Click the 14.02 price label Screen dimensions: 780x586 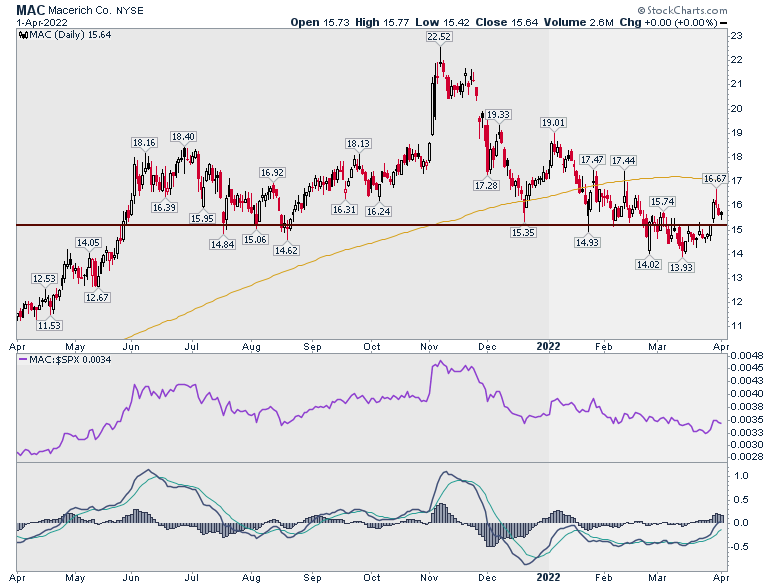click(648, 264)
